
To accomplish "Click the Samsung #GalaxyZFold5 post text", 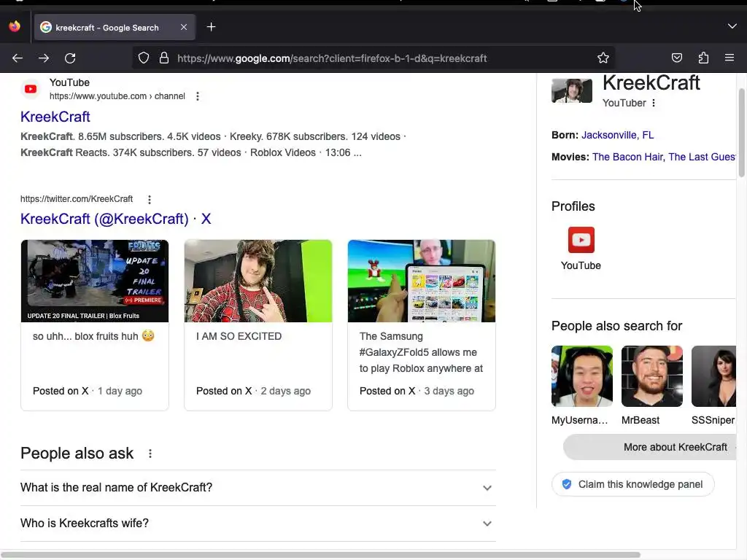I will pyautogui.click(x=421, y=352).
